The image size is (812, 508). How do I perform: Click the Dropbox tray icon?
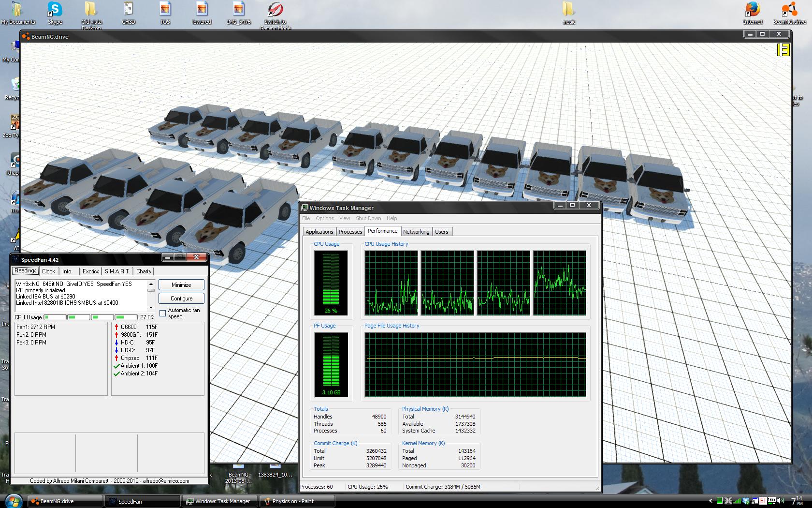746,501
